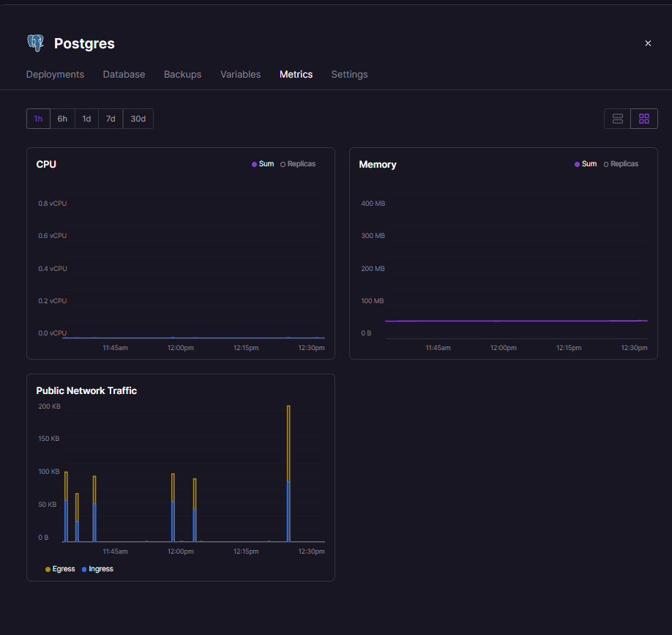
Task: Select the 7d time range
Action: 111,119
